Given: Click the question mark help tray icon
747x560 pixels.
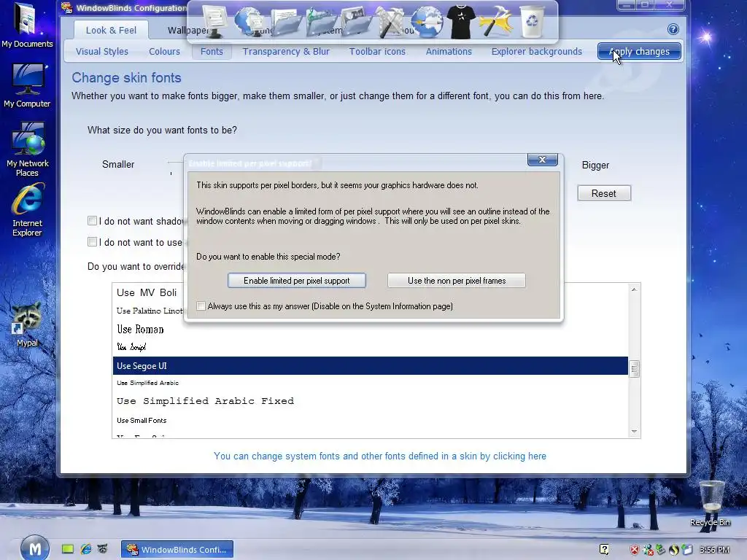Looking at the screenshot, I should pyautogui.click(x=604, y=550).
